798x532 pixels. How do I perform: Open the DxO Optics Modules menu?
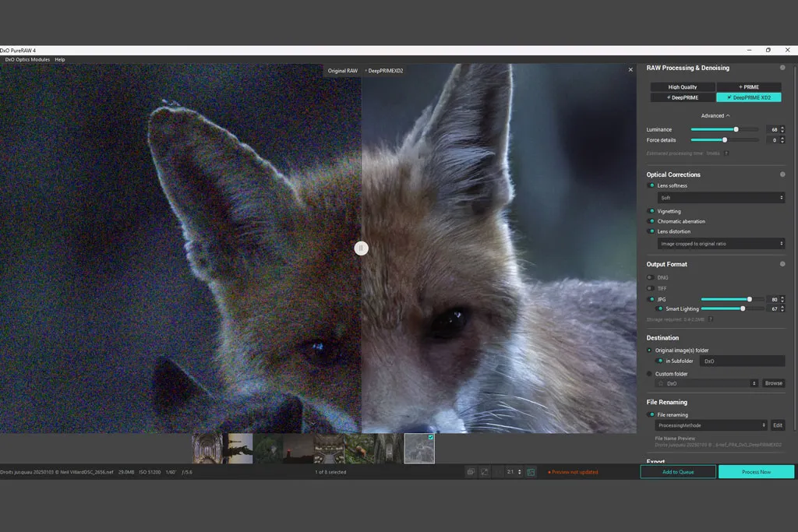[28, 59]
